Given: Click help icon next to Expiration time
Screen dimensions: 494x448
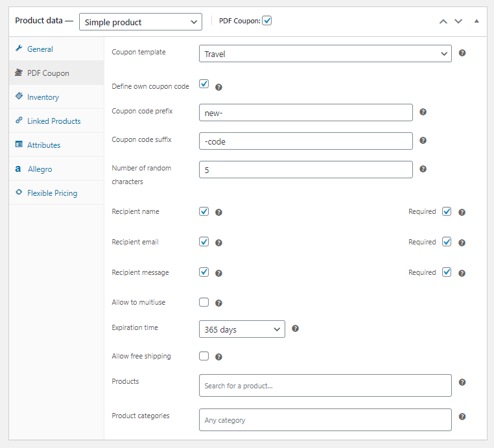Looking at the screenshot, I should click(x=295, y=329).
